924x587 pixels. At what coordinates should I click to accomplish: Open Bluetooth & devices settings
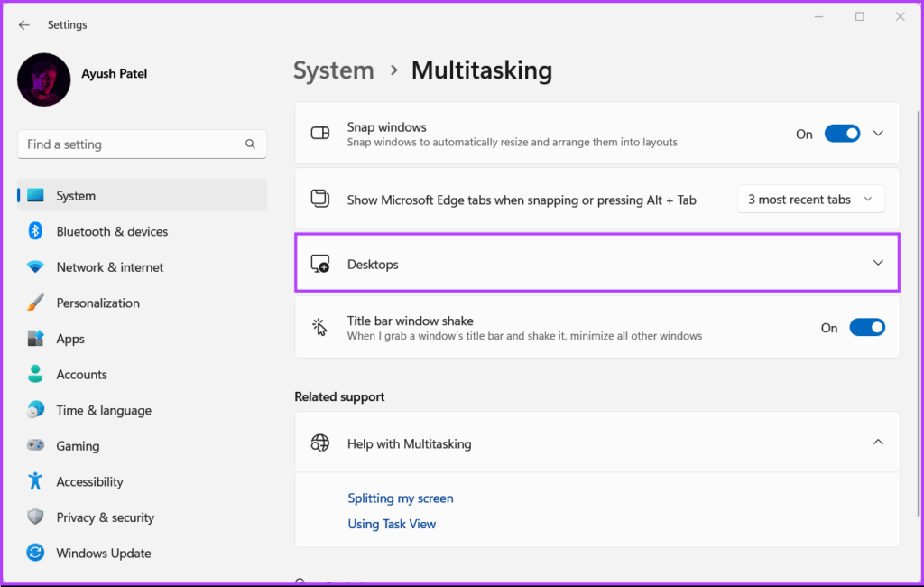pyautogui.click(x=112, y=231)
